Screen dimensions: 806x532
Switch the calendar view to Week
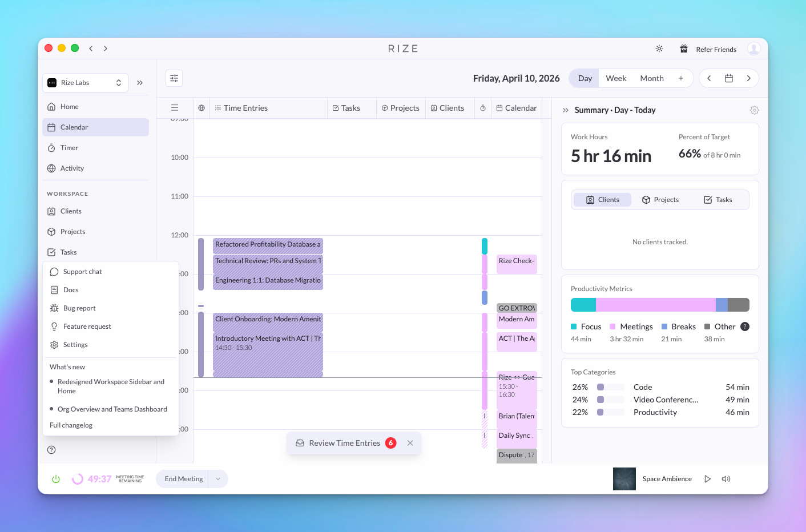point(616,78)
